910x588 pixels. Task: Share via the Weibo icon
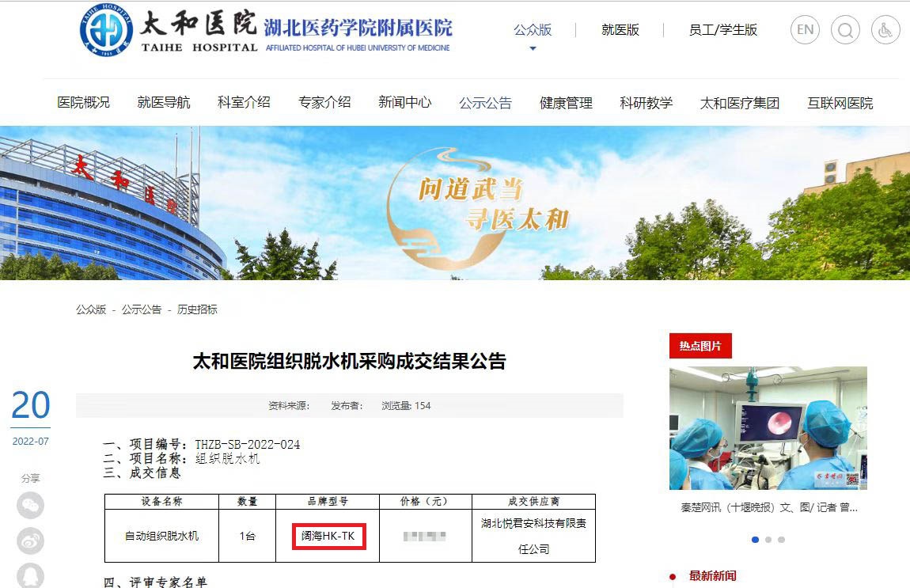pyautogui.click(x=31, y=541)
